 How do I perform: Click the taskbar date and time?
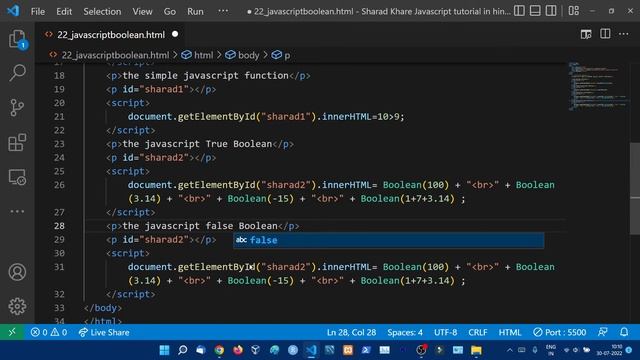609,350
